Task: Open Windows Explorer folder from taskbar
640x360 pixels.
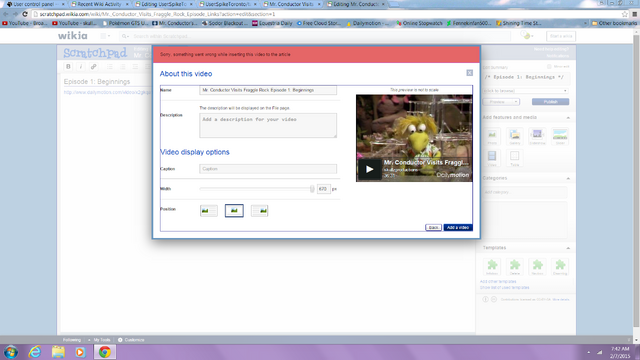Action: point(58,352)
